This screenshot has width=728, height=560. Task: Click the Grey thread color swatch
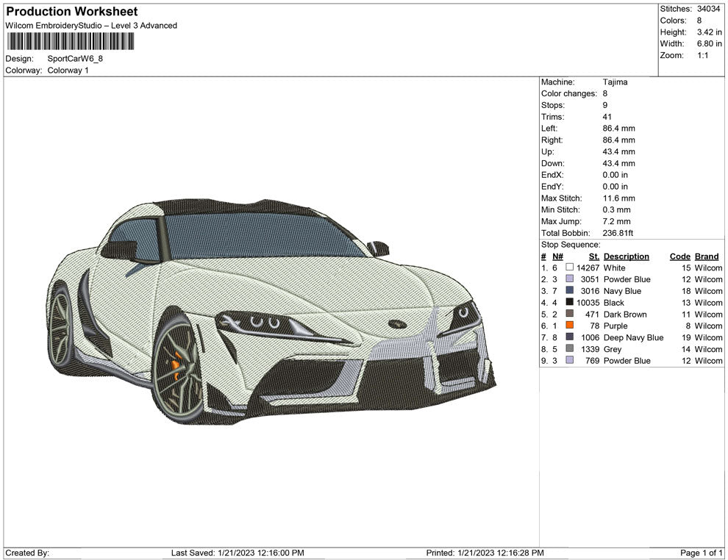(570, 349)
